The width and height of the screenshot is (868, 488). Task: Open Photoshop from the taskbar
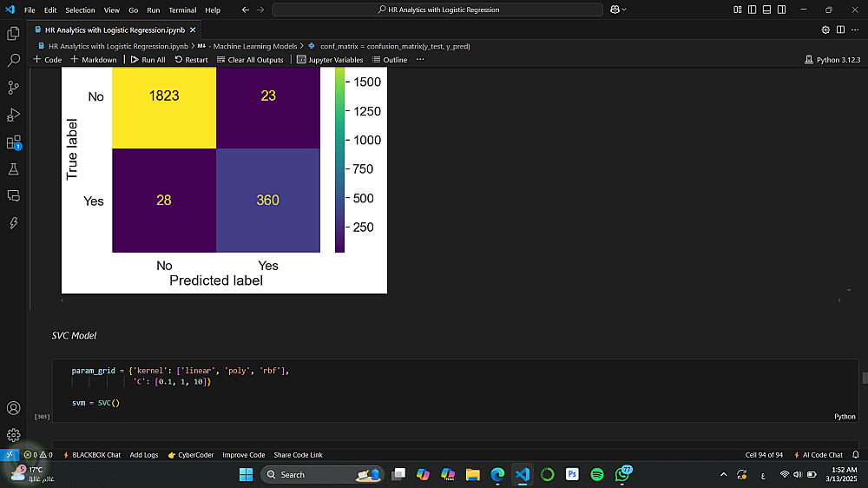[572, 475]
